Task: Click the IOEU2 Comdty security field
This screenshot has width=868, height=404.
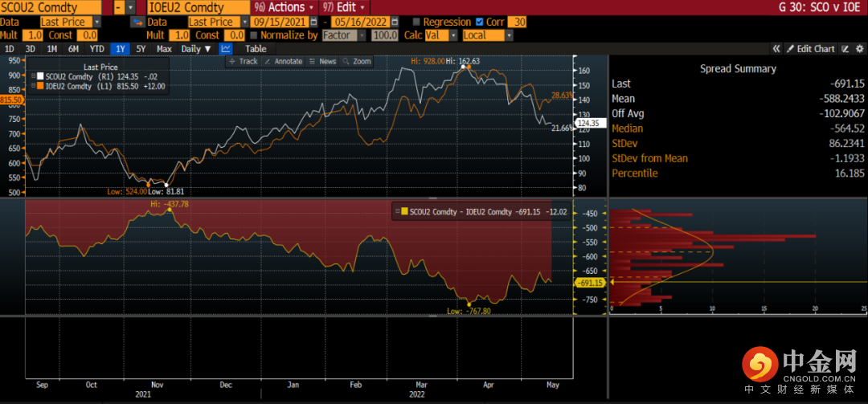Action: (199, 8)
